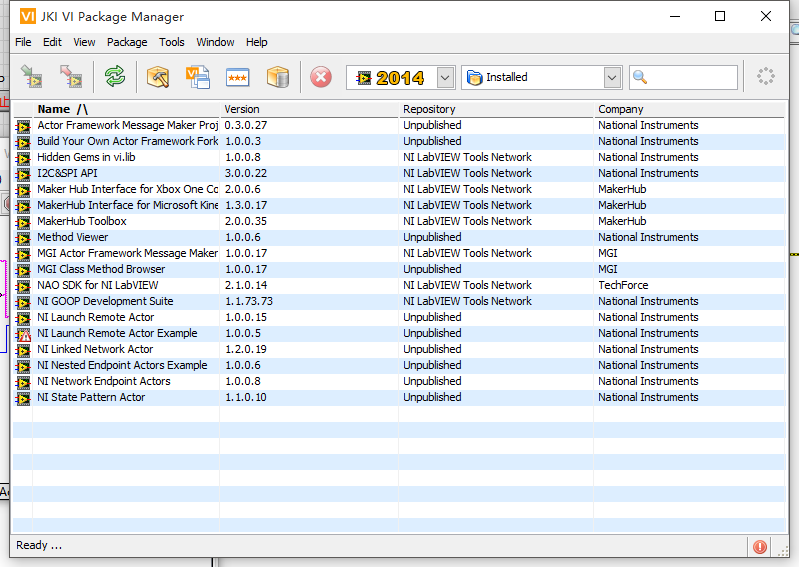
Task: Refresh package list with green arrows icon
Action: 115,77
